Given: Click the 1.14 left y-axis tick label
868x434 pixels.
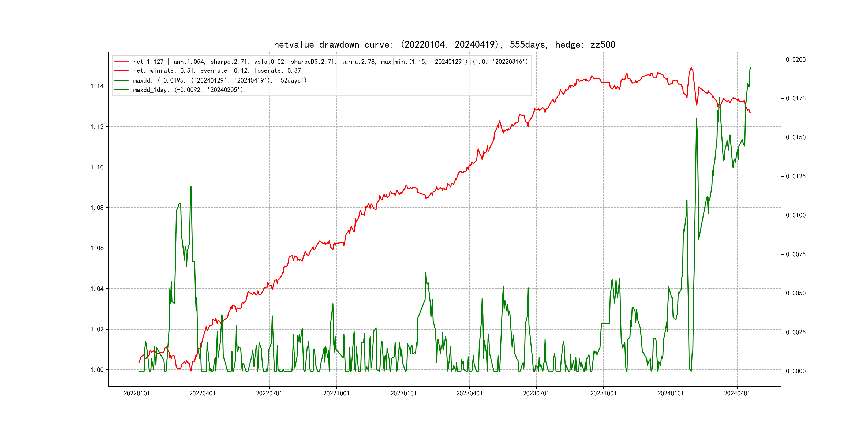Looking at the screenshot, I should coord(97,86).
